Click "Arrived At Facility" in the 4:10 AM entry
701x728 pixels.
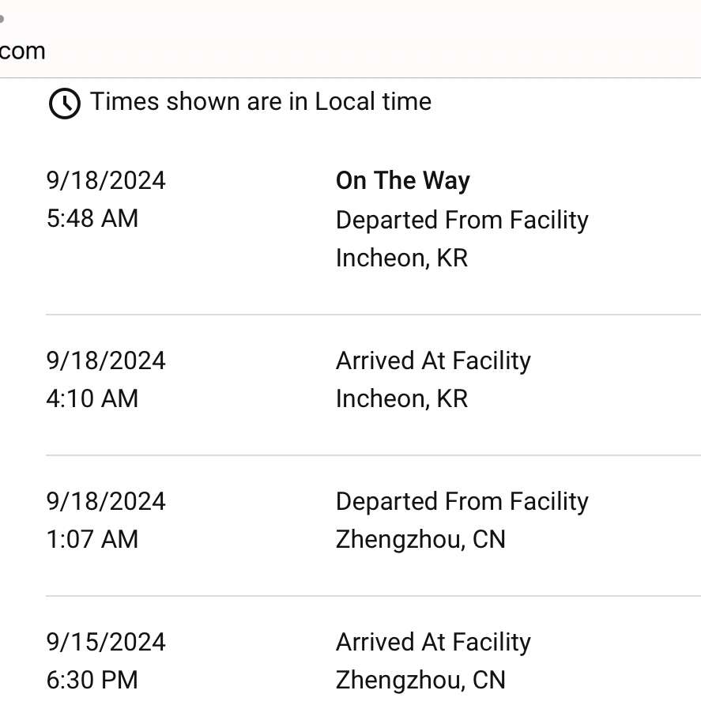point(433,361)
